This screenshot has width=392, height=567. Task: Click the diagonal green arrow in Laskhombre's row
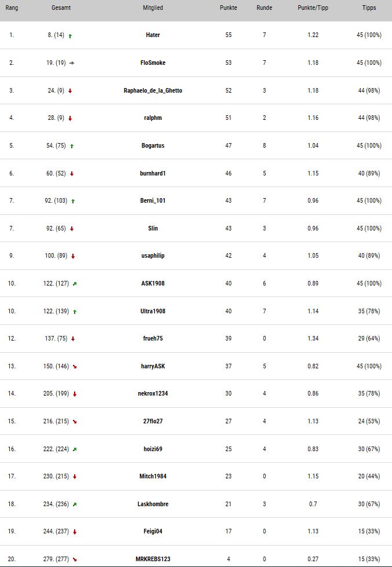(75, 504)
